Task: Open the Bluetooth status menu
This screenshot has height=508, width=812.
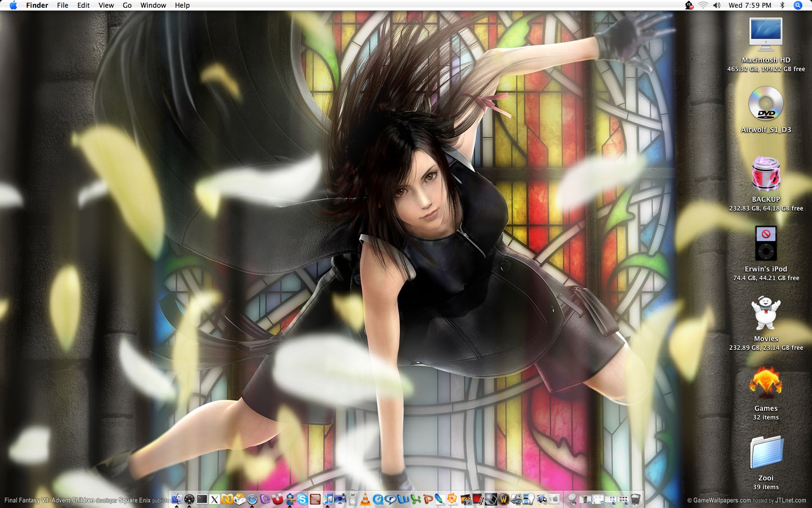Action: pos(782,5)
